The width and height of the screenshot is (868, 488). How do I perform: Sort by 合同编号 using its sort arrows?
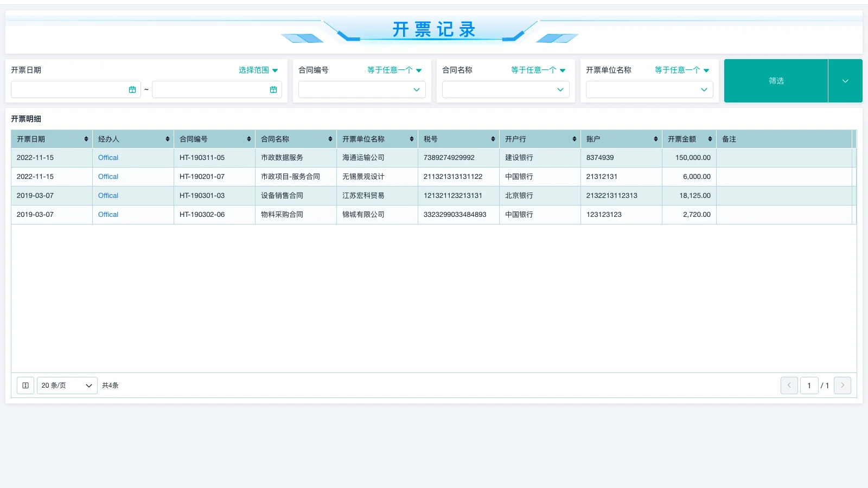(x=249, y=139)
